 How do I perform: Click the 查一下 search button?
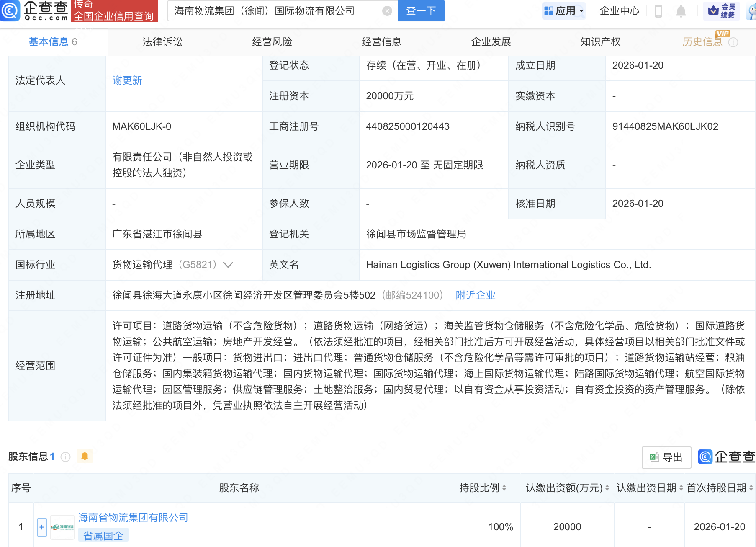click(421, 11)
